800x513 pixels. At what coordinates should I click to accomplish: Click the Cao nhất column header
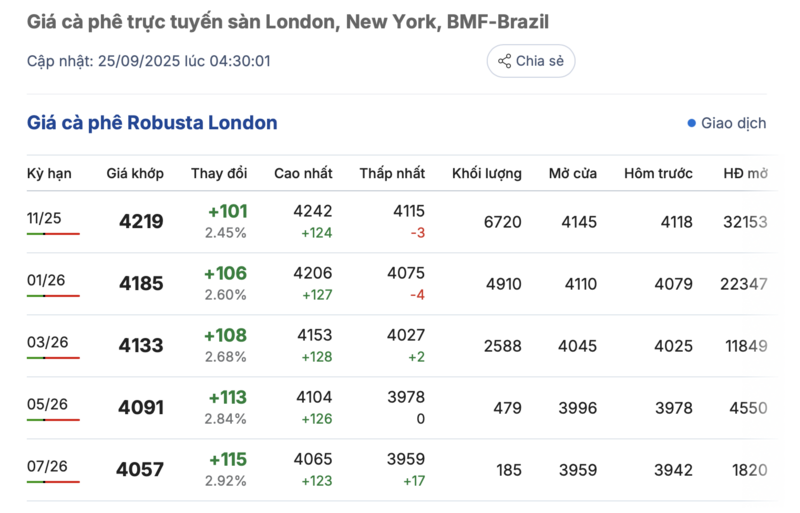pyautogui.click(x=303, y=173)
